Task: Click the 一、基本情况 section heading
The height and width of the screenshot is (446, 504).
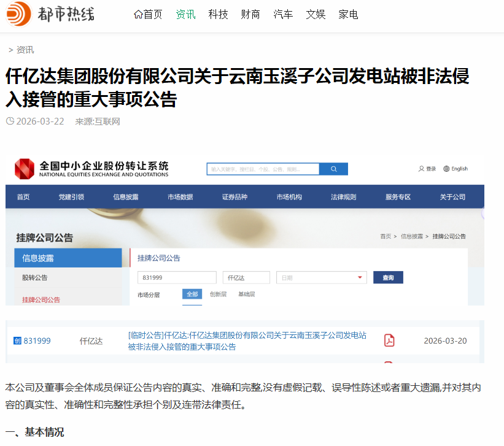Action: point(35,432)
